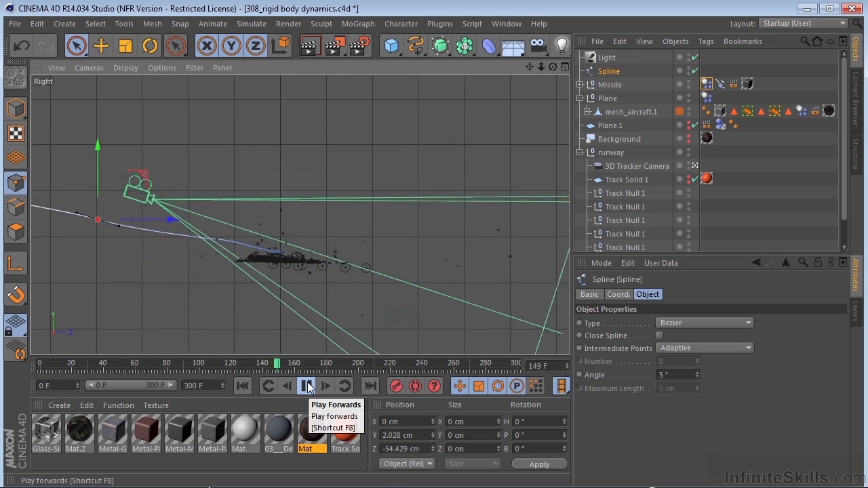868x488 pixels.
Task: Open the Object (Rel) dropdown
Action: click(408, 464)
